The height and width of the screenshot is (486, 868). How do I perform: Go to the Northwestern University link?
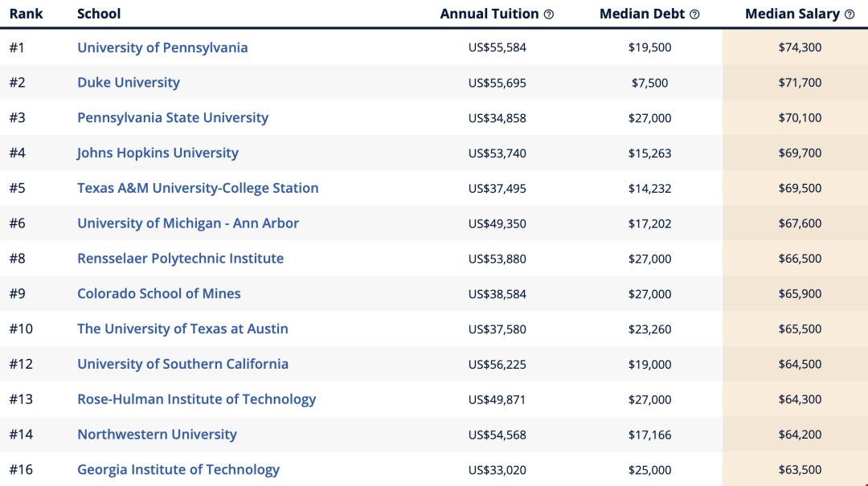[157, 435]
